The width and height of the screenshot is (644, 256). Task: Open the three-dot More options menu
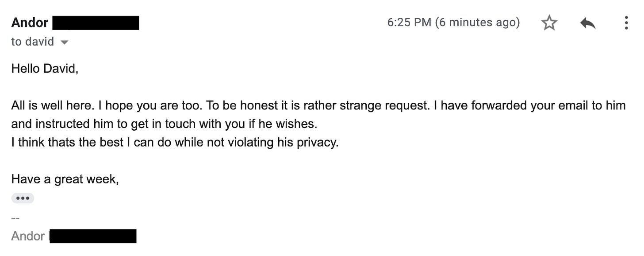[626, 23]
